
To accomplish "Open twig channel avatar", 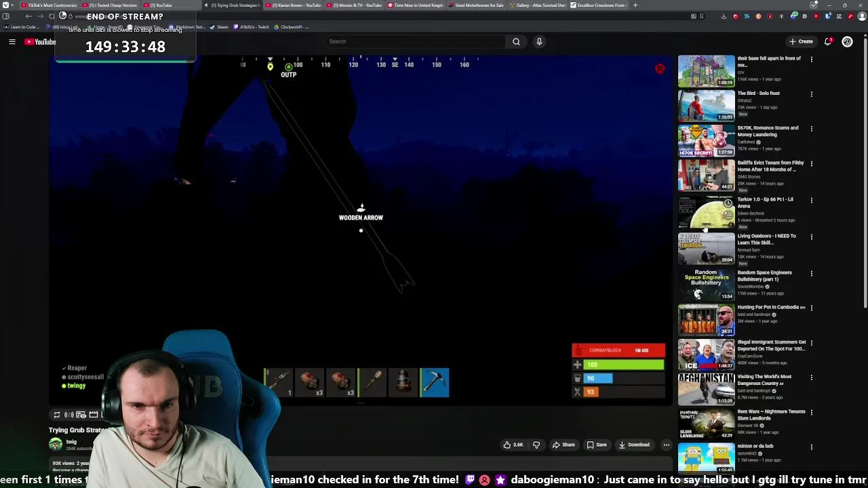I will [56, 444].
